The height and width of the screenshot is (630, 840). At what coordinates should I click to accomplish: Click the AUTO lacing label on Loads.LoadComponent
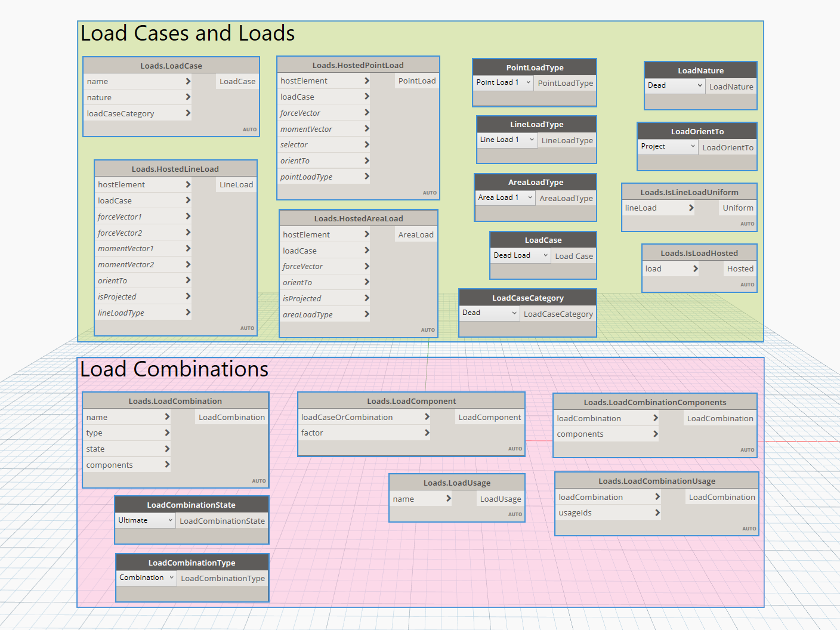[515, 449]
